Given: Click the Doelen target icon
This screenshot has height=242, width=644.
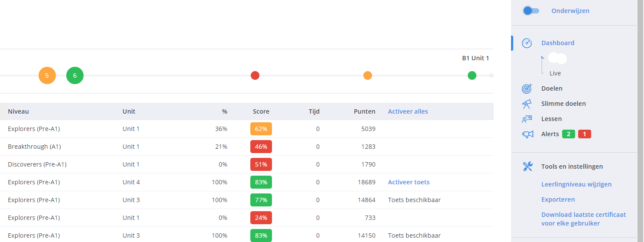Looking at the screenshot, I should 527,88.
